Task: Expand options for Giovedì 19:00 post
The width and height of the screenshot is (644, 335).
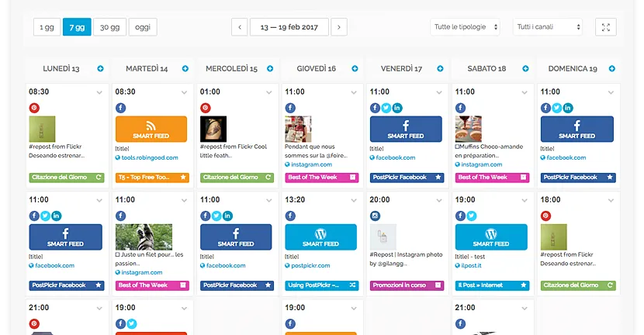Action: (354, 309)
